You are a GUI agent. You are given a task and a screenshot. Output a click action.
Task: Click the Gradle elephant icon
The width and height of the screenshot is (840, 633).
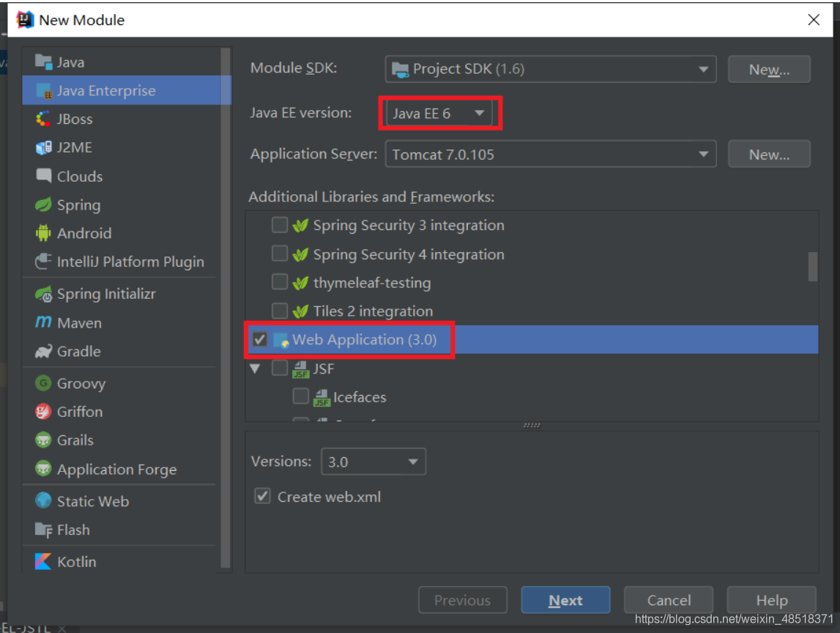click(x=43, y=351)
